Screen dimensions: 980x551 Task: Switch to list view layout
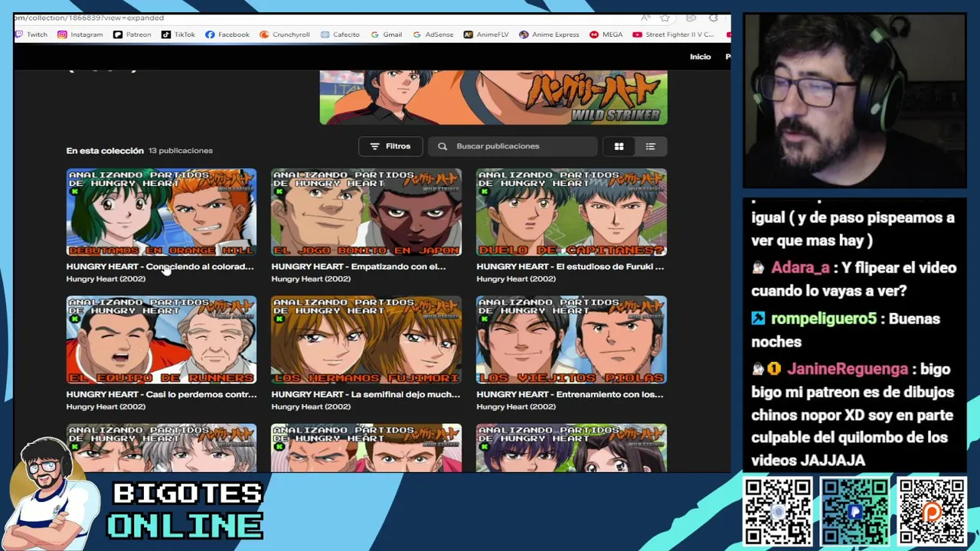click(x=650, y=146)
